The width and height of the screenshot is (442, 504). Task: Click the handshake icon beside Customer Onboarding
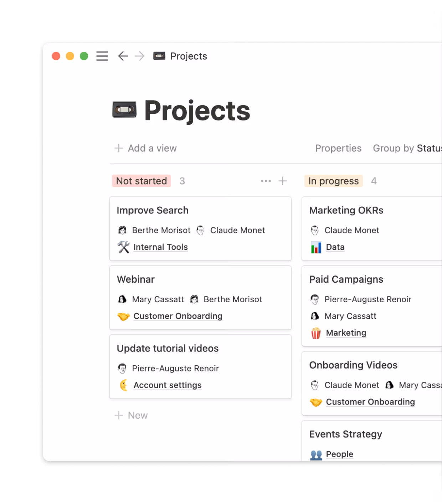click(123, 316)
